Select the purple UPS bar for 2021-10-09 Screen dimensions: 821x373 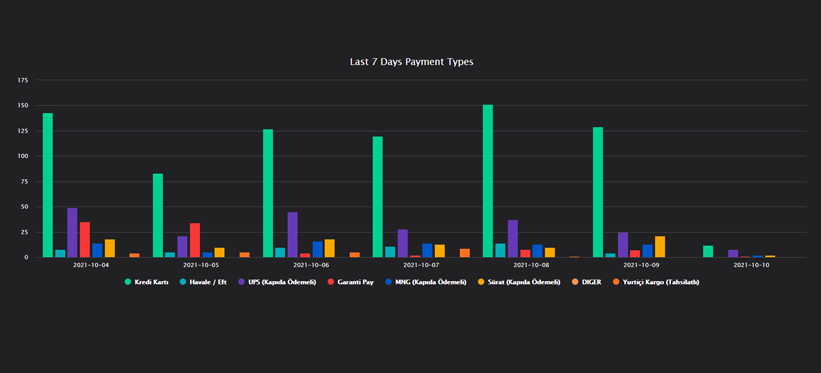pyautogui.click(x=623, y=245)
